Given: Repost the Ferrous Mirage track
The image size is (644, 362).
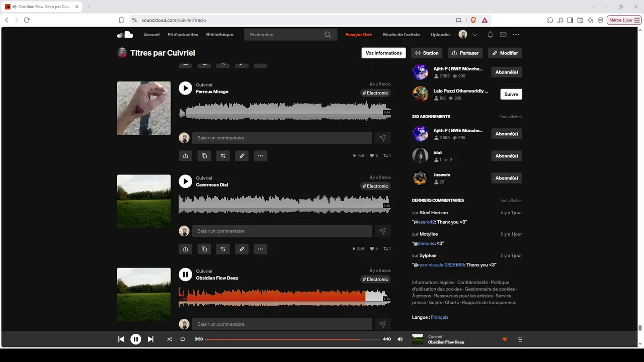Looking at the screenshot, I should [x=223, y=156].
